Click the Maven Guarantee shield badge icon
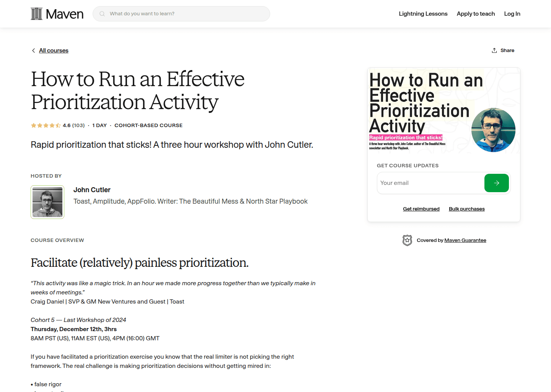 pos(407,240)
